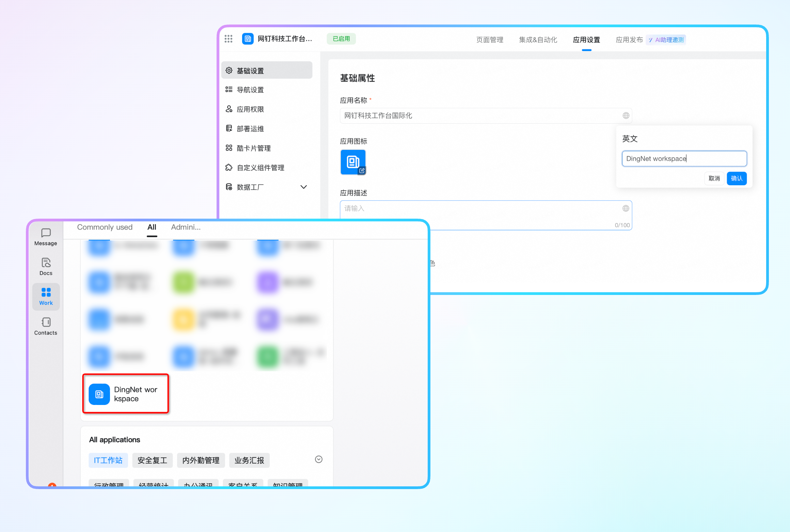Select the IT工作站 category tag
This screenshot has height=532, width=790.
108,460
